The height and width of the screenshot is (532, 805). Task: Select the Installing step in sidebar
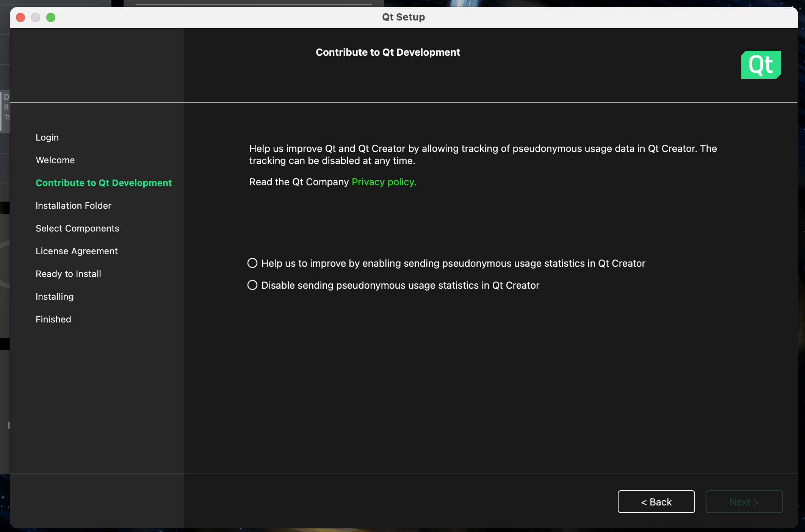click(x=55, y=296)
